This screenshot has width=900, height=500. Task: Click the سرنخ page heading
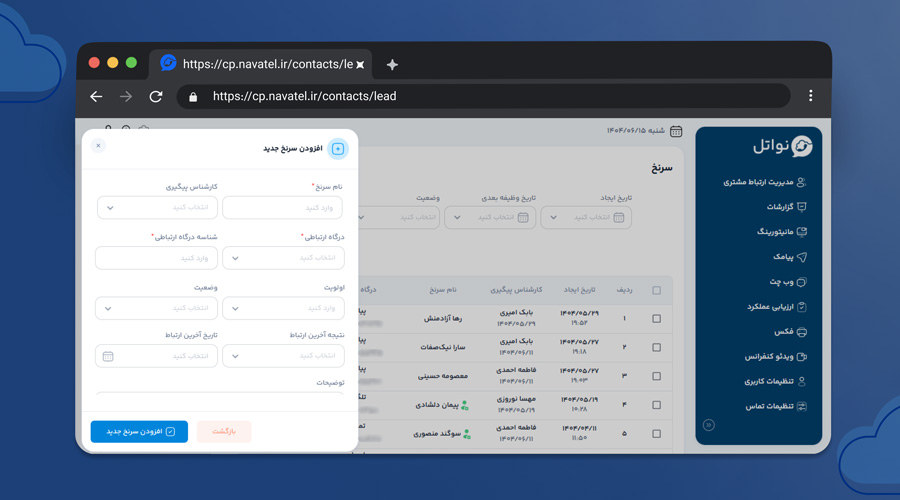(662, 168)
